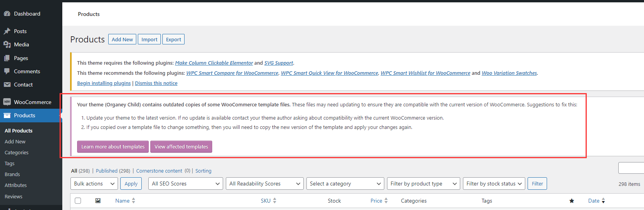Viewport: 644px width, 210px height.
Task: Click the Tags column header
Action: coord(487,201)
